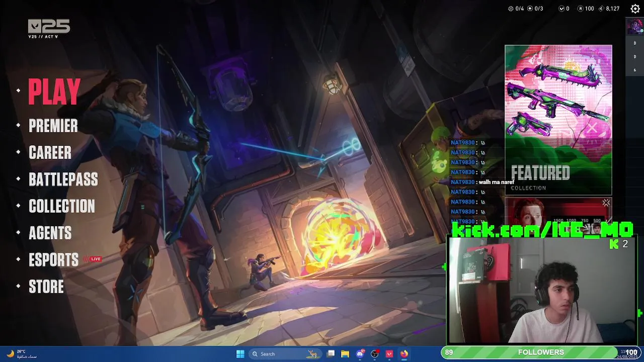
Task: Click the kick.com/ICE_MO overlay text
Action: point(542,230)
